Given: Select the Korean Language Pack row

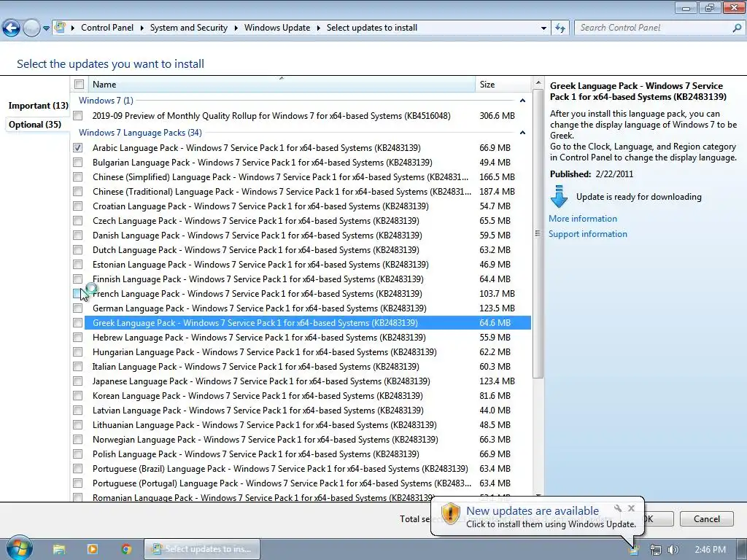Looking at the screenshot, I should (307, 396).
